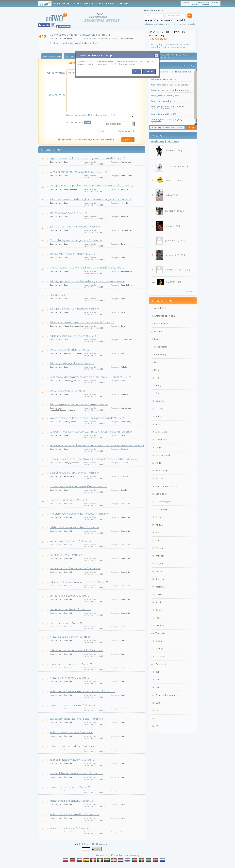Click the chat scrollbar down arrow
This screenshot has width=235, height=868.
tap(196, 123)
